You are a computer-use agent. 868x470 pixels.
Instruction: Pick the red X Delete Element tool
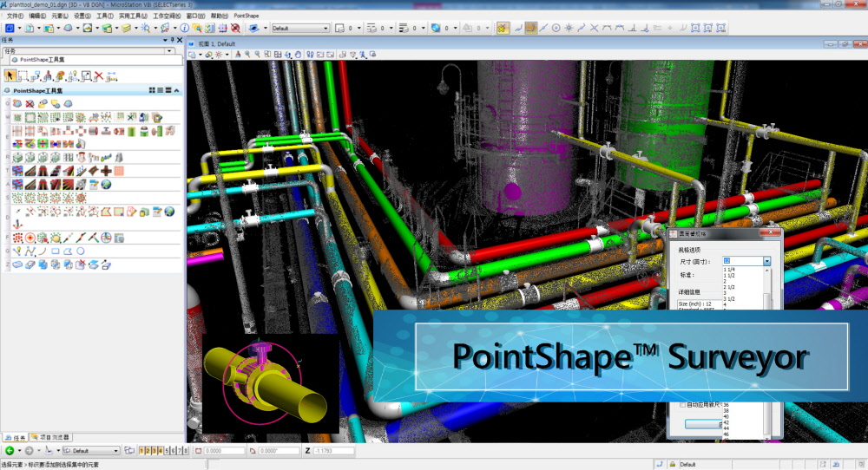99,76
